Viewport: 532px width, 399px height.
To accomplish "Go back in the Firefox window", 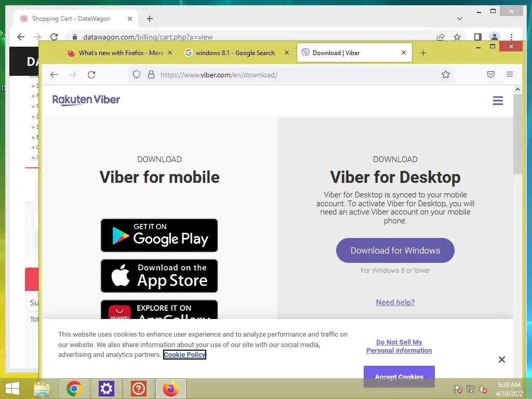I will [x=54, y=75].
